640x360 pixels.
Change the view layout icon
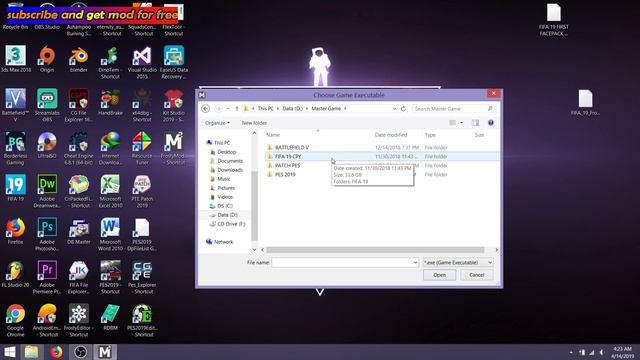coord(452,123)
